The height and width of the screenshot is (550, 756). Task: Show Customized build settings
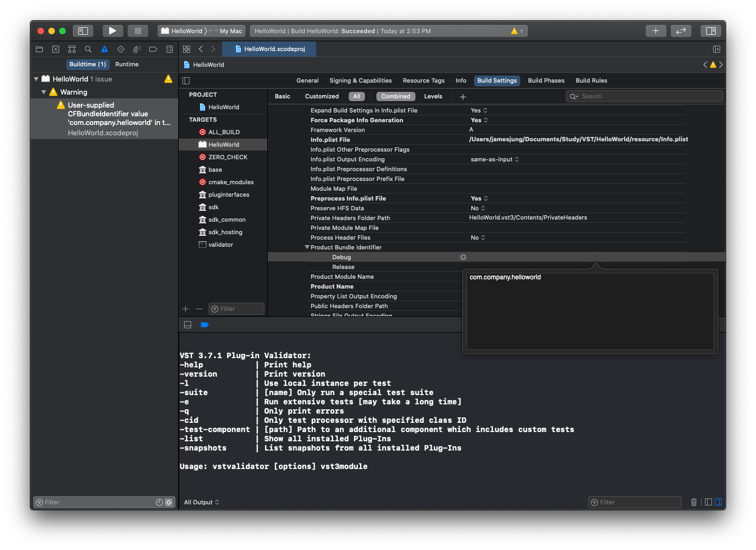click(322, 96)
